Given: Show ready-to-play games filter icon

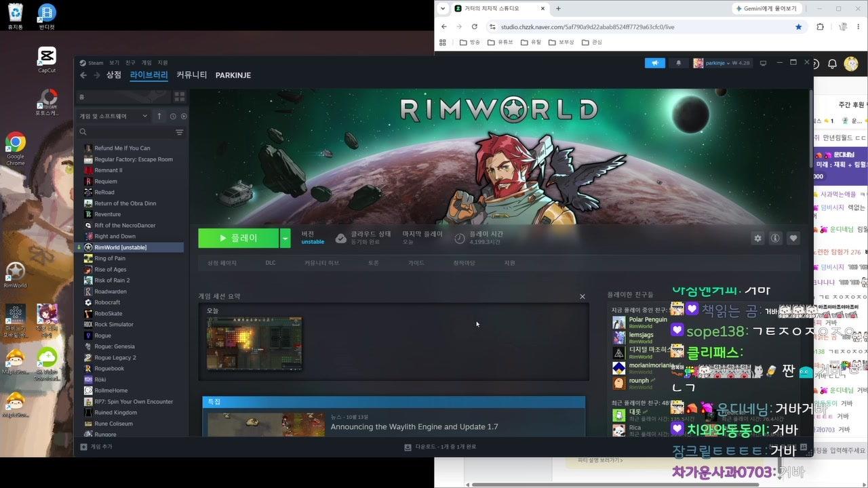Looking at the screenshot, I should click(184, 117).
